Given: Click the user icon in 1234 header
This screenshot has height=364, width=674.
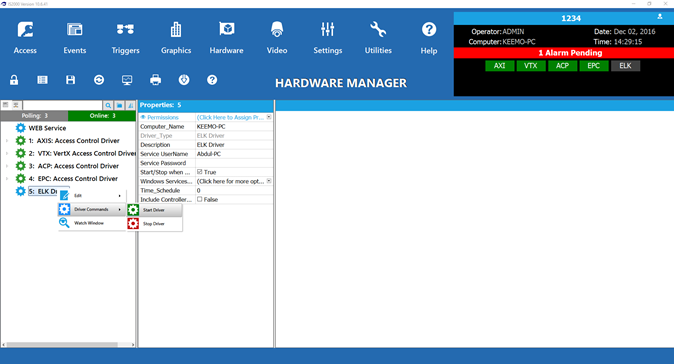Looking at the screenshot, I should pyautogui.click(x=660, y=17).
